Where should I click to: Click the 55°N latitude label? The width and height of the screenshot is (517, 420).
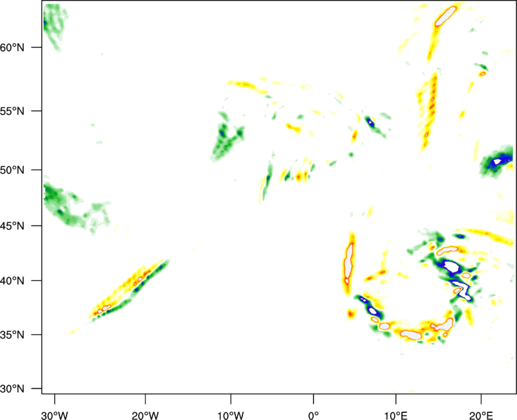(12, 111)
